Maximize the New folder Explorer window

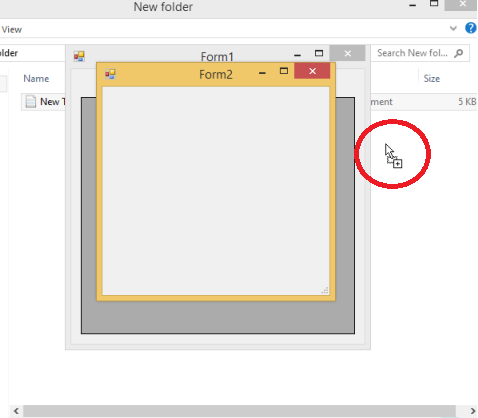(434, 4)
